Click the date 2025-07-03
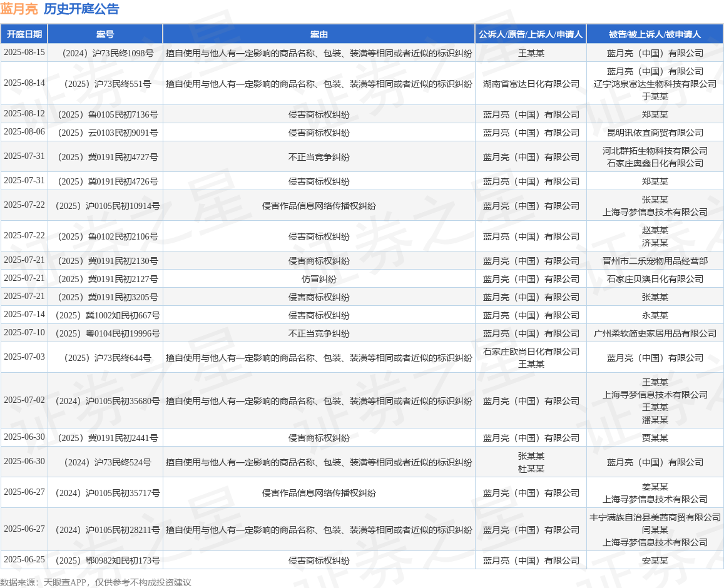The width and height of the screenshot is (724, 588). click(x=24, y=357)
